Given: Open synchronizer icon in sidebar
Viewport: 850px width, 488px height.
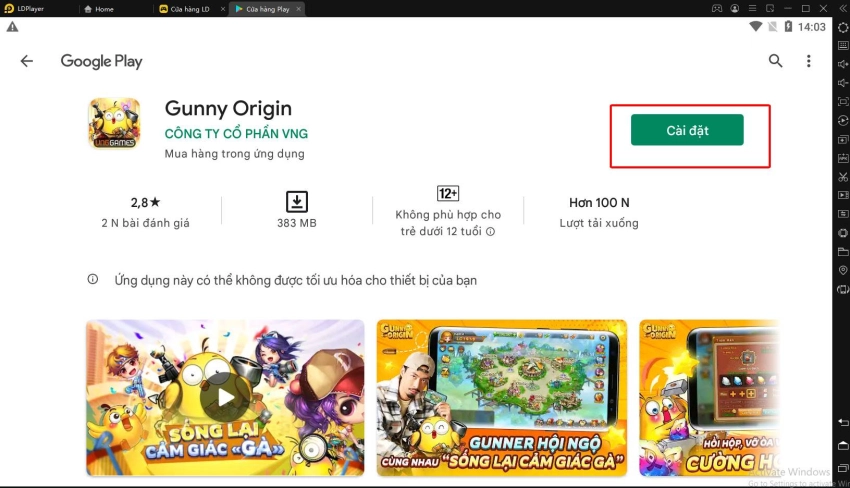Looking at the screenshot, I should (843, 214).
